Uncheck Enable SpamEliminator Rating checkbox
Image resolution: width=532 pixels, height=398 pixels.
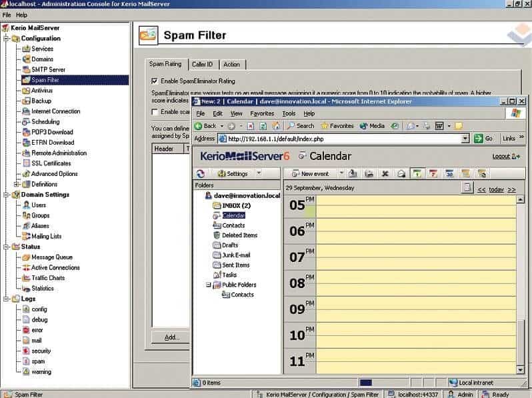[x=155, y=81]
